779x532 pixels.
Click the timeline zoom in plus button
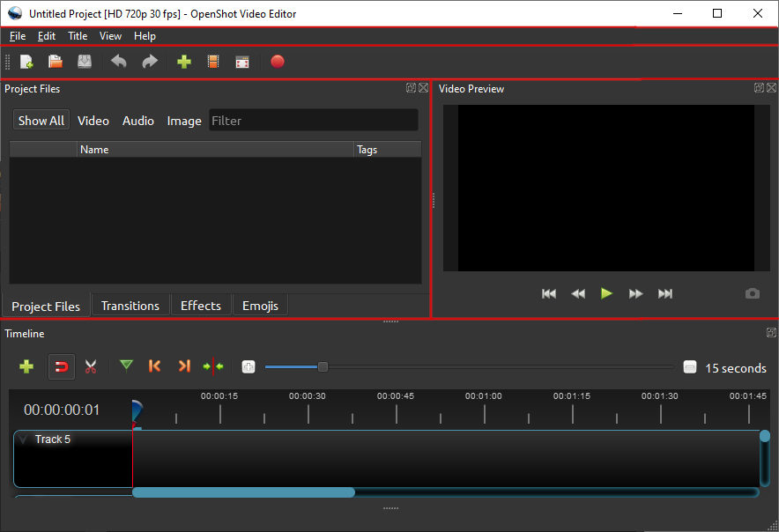249,367
